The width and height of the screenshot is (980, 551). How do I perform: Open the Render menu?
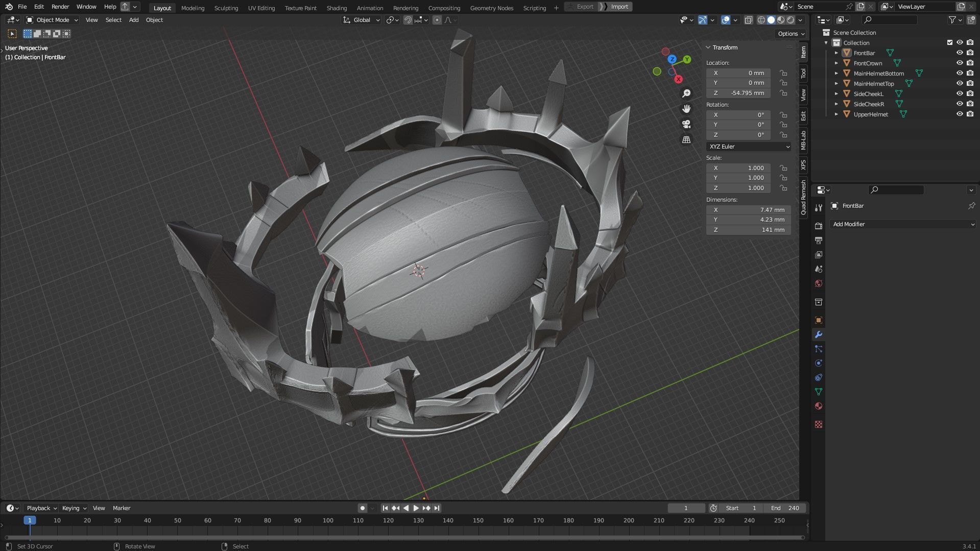60,7
